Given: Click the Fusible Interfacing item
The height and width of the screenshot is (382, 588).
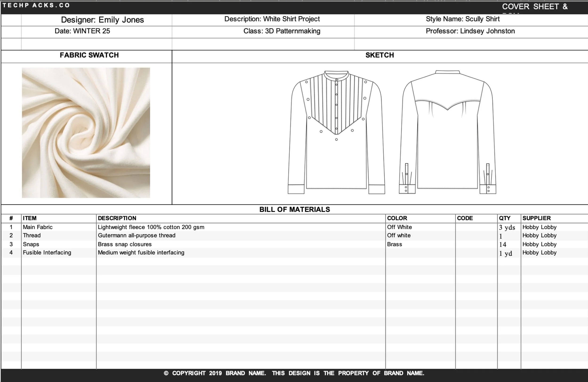Looking at the screenshot, I should point(47,252).
